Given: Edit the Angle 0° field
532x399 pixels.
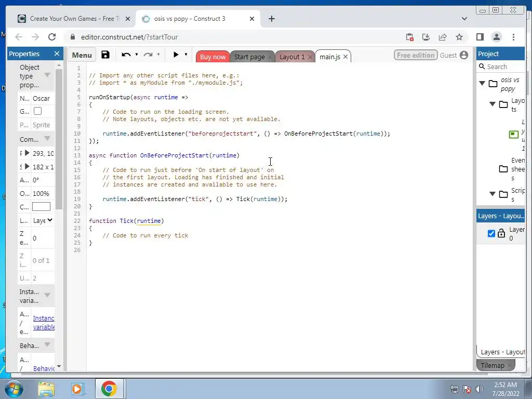Looking at the screenshot, I should (x=43, y=180).
